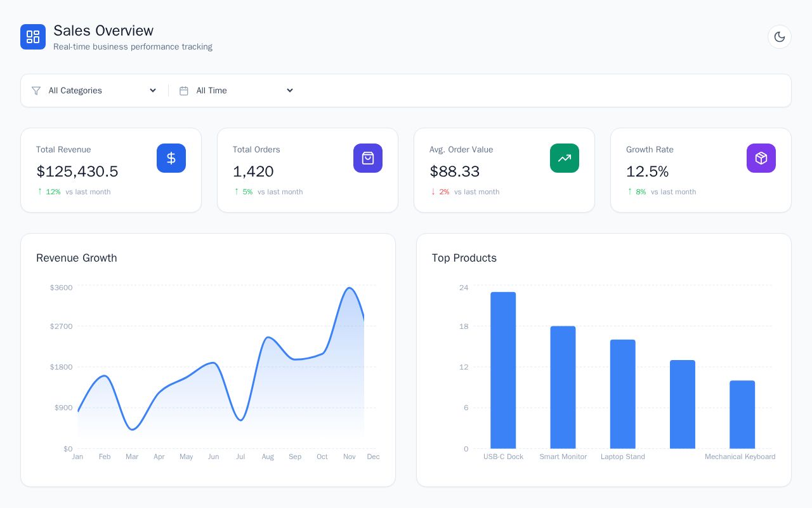Open the All Time date range dropdown
The width and height of the screenshot is (812, 508).
(x=244, y=91)
